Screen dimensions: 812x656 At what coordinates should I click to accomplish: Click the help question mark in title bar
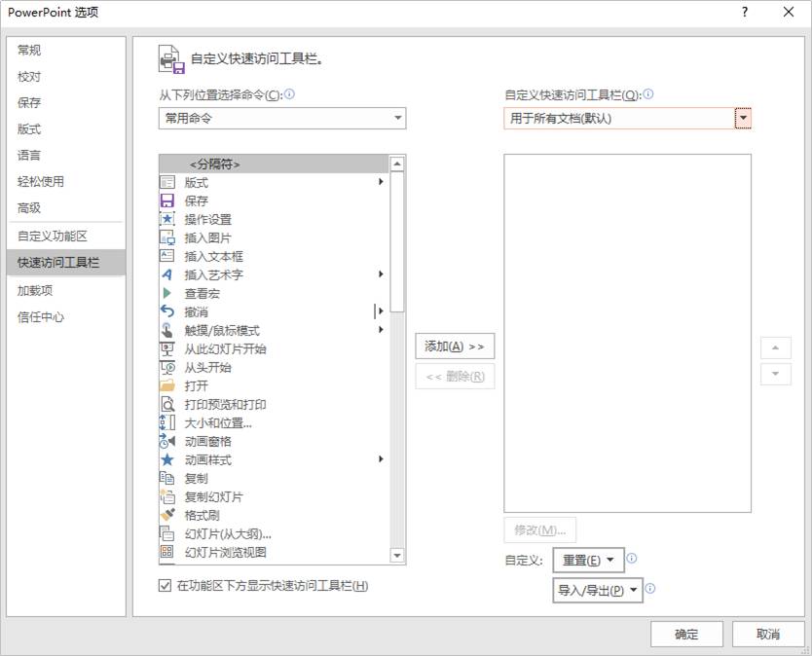tap(745, 12)
